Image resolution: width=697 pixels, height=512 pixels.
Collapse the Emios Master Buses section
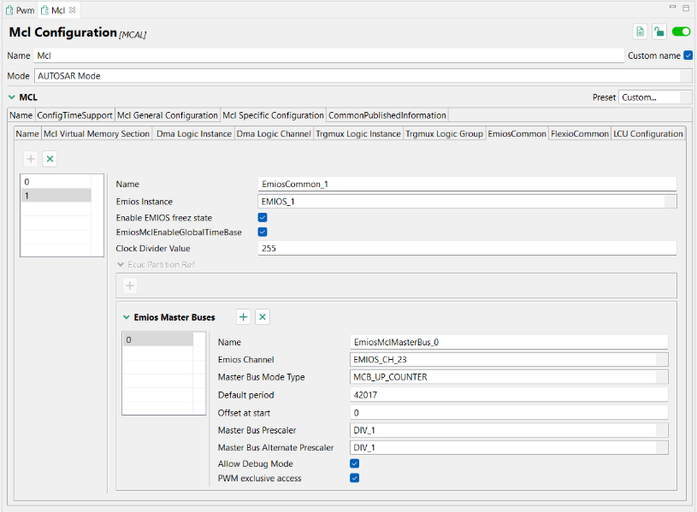pos(126,317)
